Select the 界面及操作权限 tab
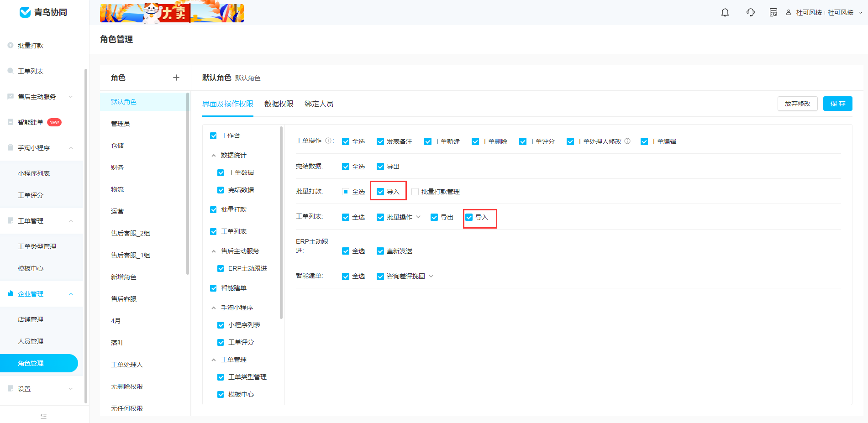 (228, 104)
